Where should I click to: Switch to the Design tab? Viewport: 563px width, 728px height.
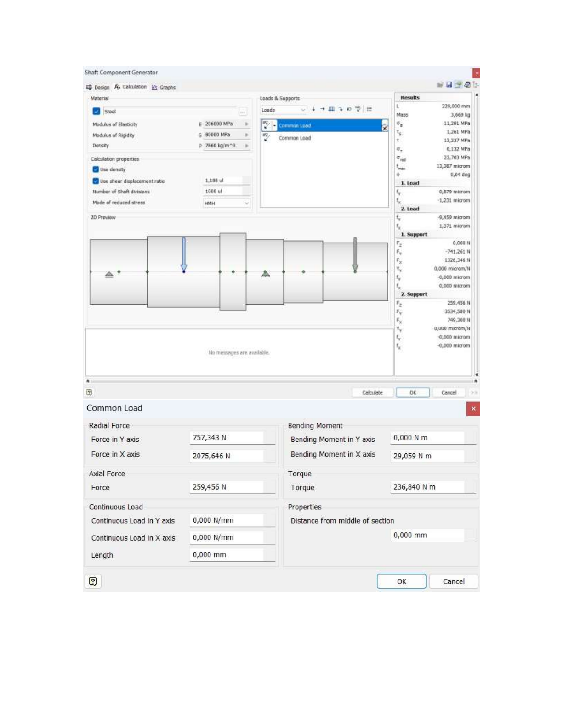98,87
